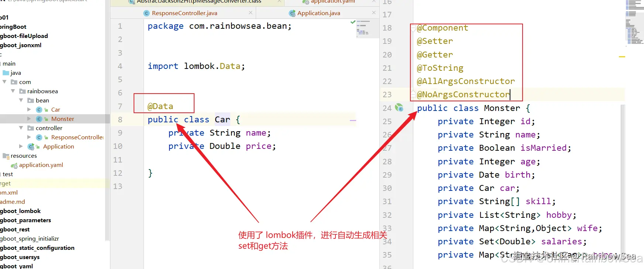Select the springboot_usersys module
This screenshot has width=644, height=269.
point(20,257)
